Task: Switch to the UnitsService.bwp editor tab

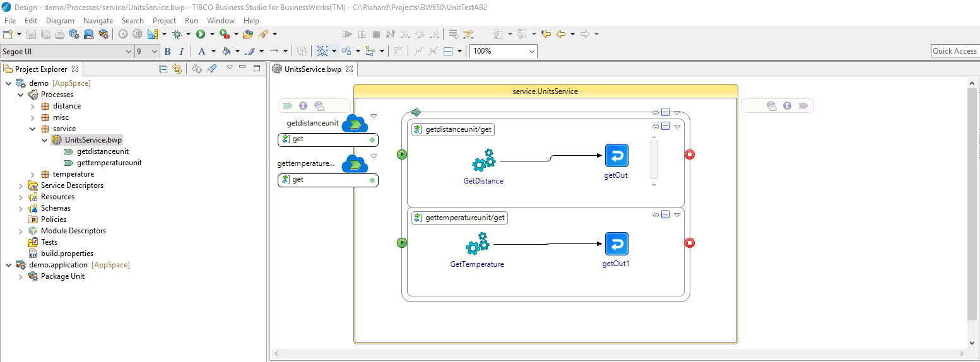Action: coord(313,69)
